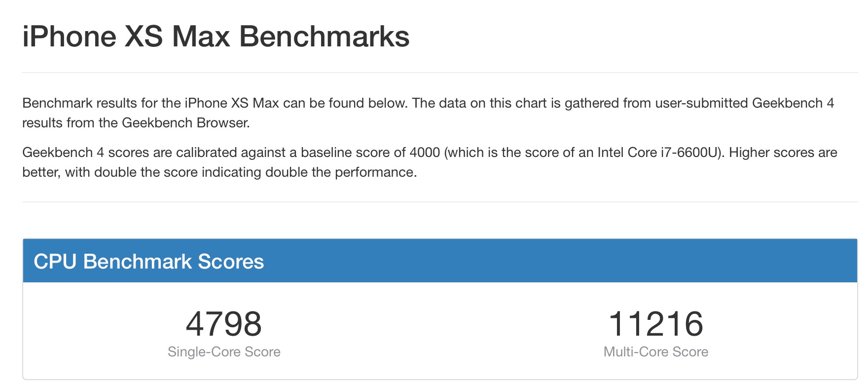Click the "CPU Benchmark Scores" panel title
Image resolution: width=868 pixels, height=387 pixels.
[148, 262]
